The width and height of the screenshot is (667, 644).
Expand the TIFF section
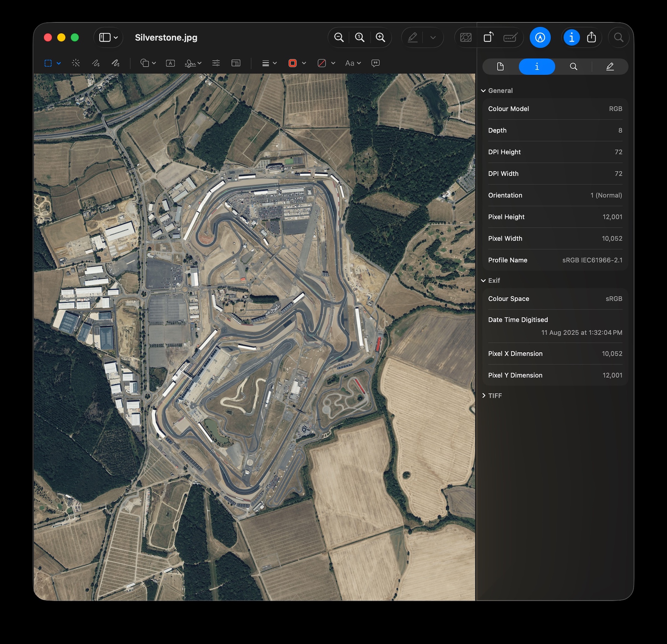pyautogui.click(x=483, y=396)
